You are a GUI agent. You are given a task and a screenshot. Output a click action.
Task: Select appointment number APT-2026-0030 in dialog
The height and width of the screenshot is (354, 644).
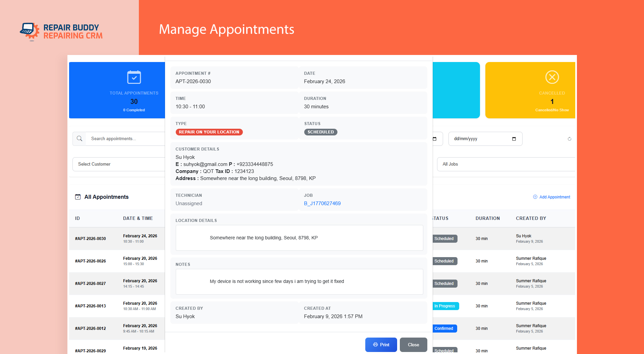click(x=193, y=81)
